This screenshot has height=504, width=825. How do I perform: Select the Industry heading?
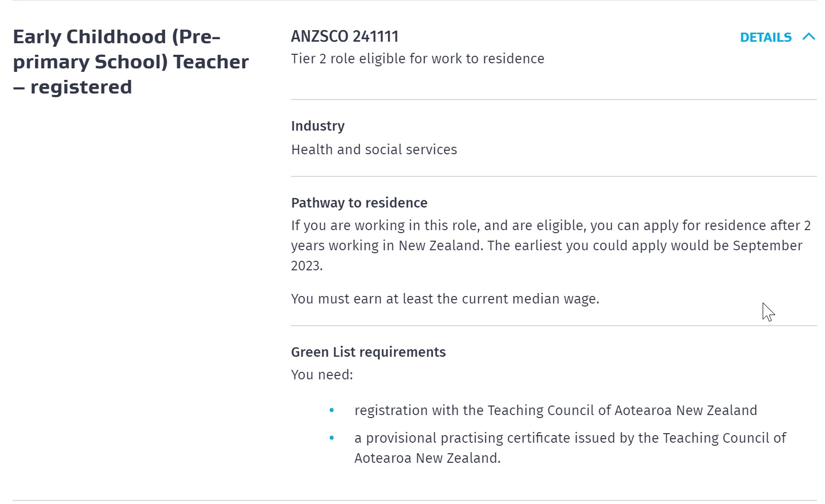point(318,126)
